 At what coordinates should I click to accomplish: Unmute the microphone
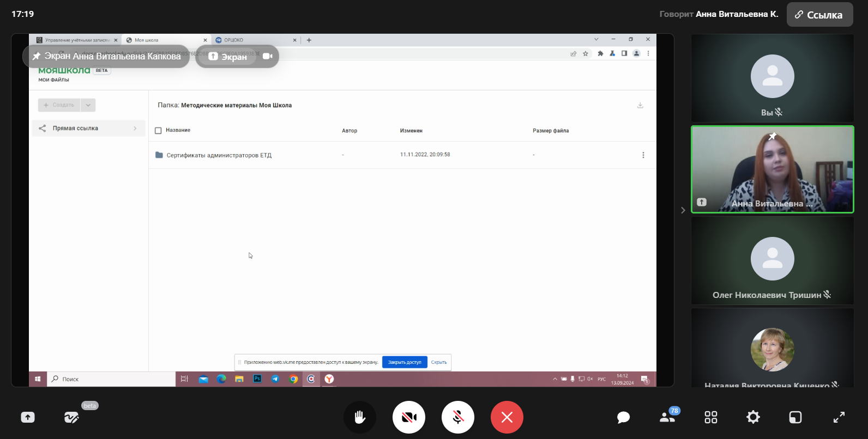(x=457, y=417)
